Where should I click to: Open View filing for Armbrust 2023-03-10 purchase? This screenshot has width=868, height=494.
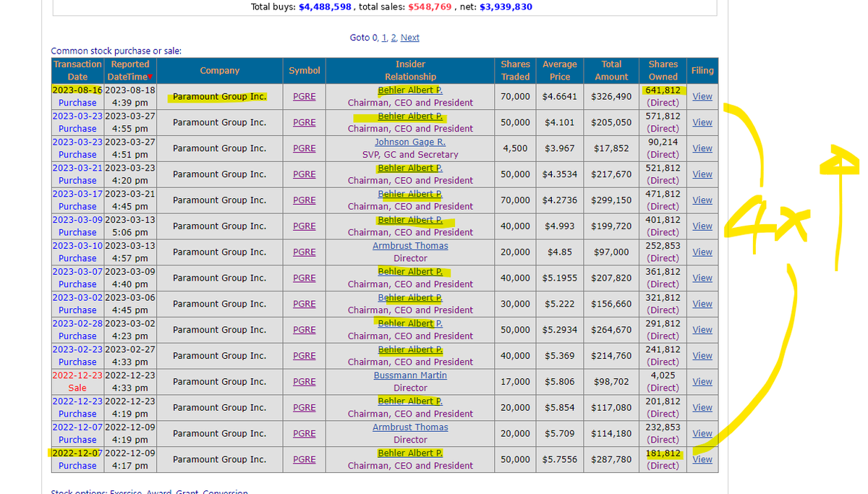point(702,252)
